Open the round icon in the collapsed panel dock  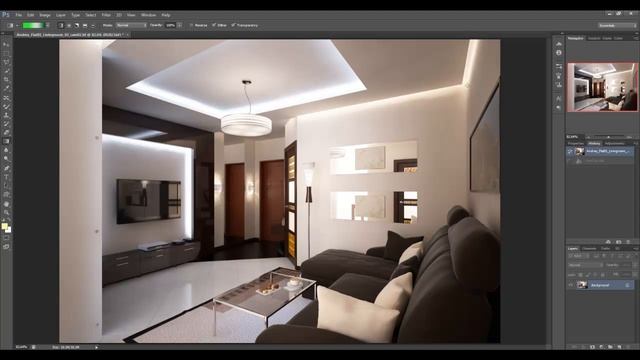click(559, 53)
